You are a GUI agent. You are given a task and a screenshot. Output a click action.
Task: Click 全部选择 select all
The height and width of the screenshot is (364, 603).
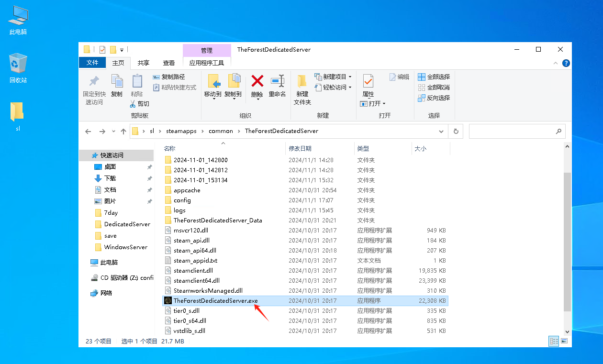coord(434,77)
